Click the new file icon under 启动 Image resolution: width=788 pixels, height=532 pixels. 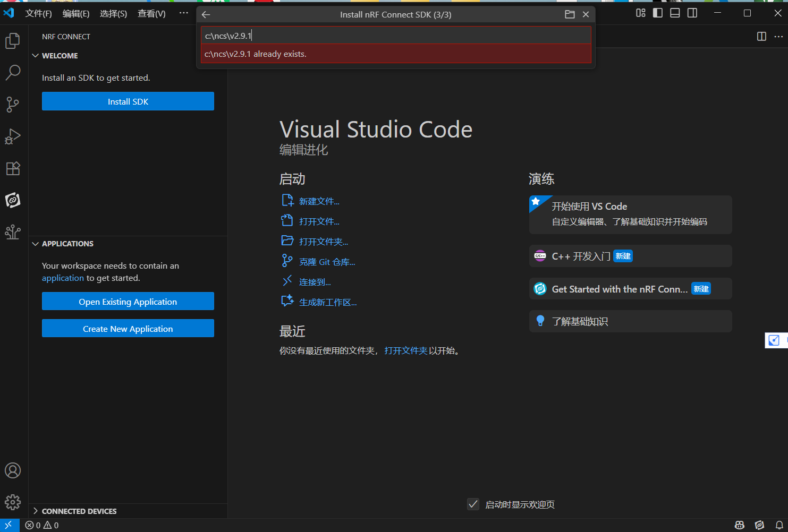(x=287, y=201)
